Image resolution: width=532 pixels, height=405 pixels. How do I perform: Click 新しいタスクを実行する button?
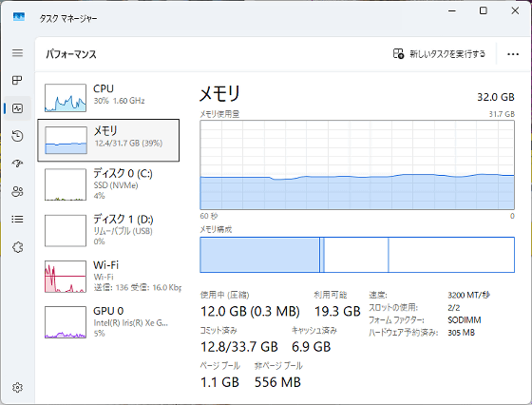pos(439,54)
